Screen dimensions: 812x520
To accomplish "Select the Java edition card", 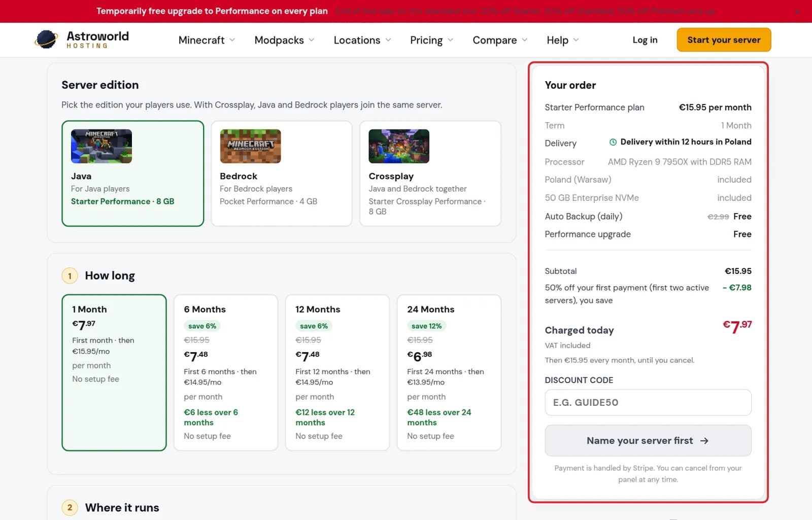I will [132, 174].
